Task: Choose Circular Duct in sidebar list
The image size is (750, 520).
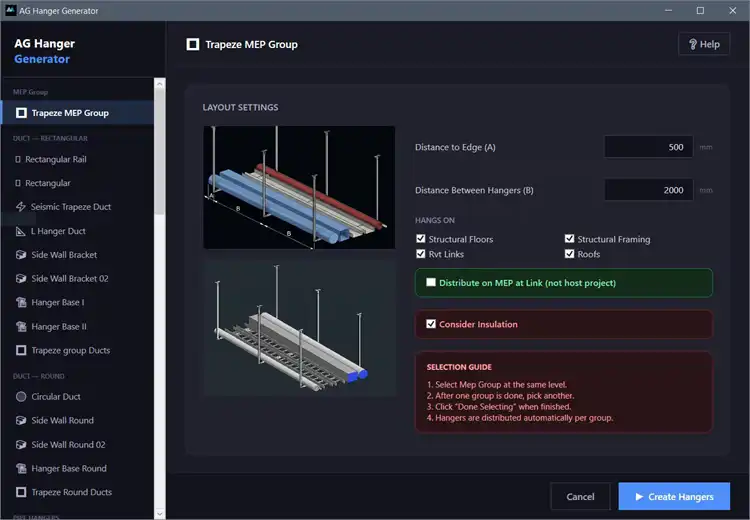Action: (78, 397)
